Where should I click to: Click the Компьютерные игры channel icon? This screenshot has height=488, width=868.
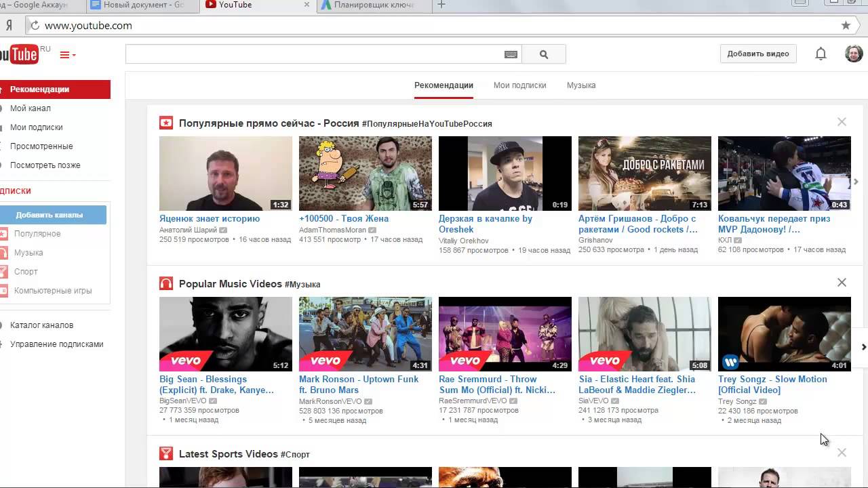pos(5,291)
